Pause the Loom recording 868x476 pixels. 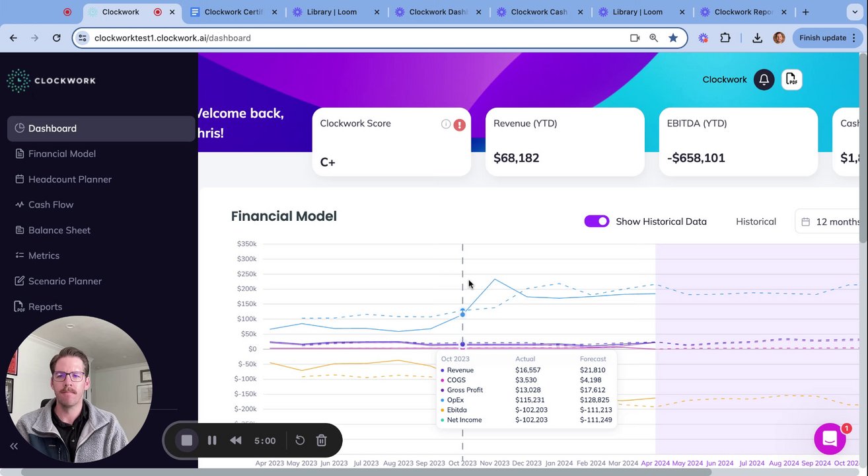click(212, 440)
